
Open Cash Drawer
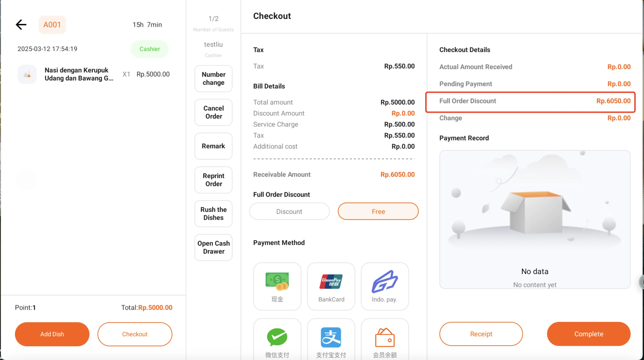point(214,247)
